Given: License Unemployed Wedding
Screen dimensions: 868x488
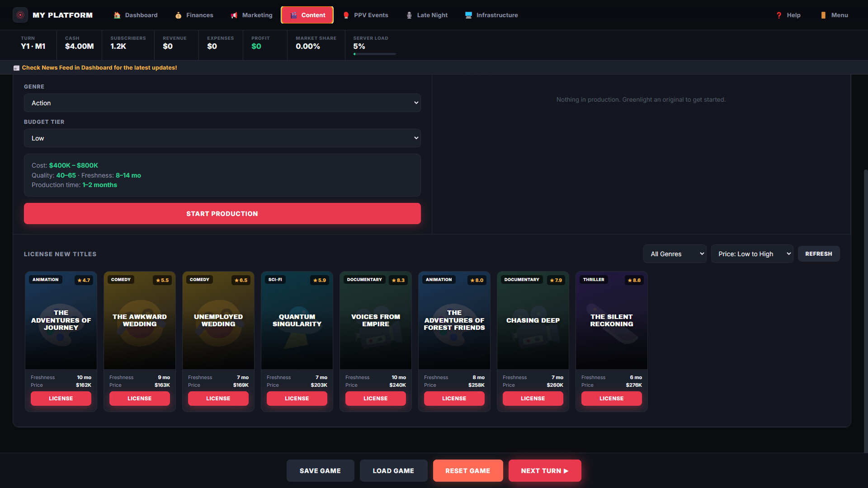Looking at the screenshot, I should coord(218,399).
